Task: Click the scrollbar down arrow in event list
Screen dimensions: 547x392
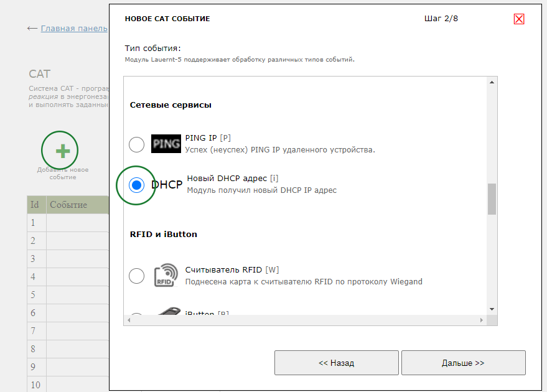Action: [x=492, y=309]
